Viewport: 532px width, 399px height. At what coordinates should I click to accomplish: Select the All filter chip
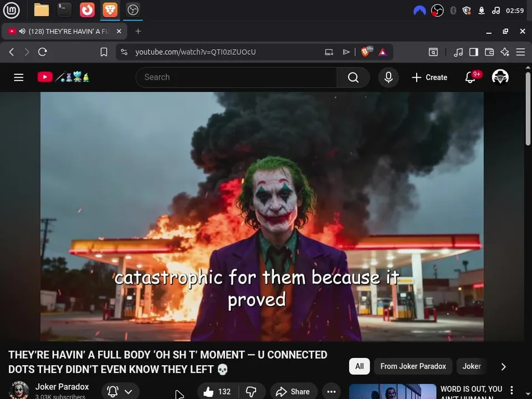(359, 366)
